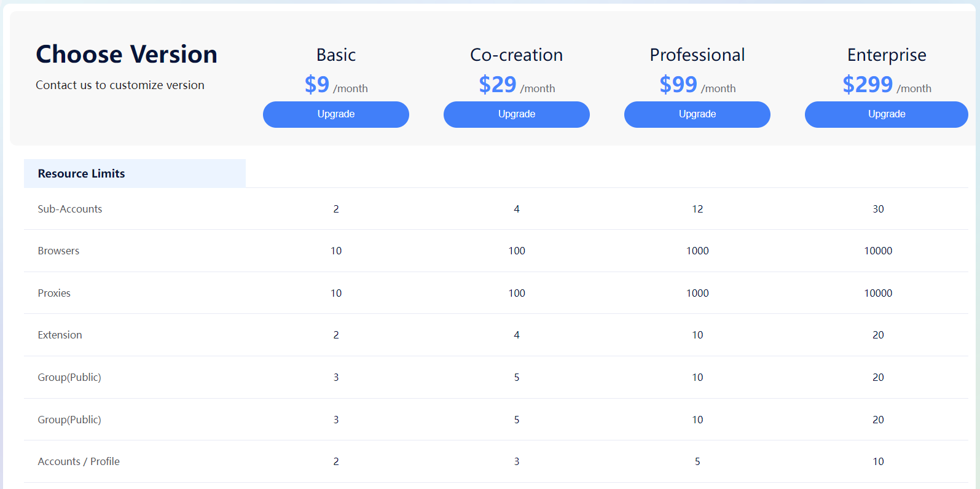The width and height of the screenshot is (980, 489).
Task: Select the Co-creation plan name
Action: [517, 55]
